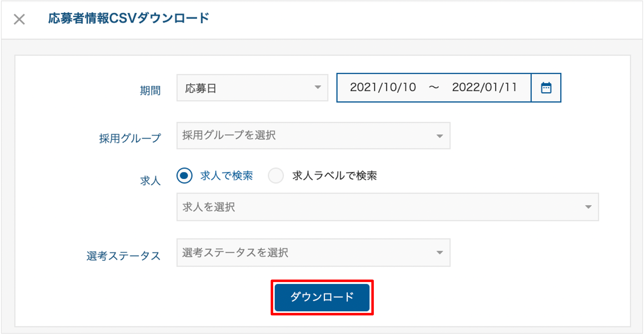Click the 応募者情報CSVダウンロード title

(129, 18)
